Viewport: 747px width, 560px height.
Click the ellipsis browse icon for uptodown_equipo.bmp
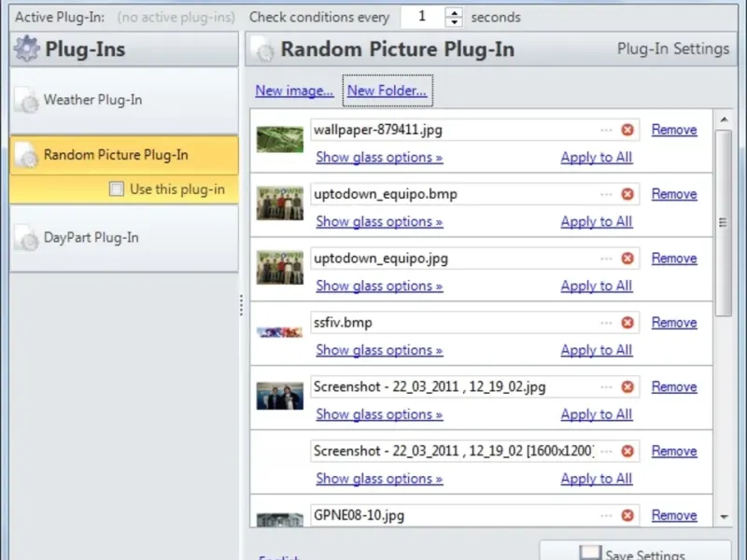coord(606,194)
